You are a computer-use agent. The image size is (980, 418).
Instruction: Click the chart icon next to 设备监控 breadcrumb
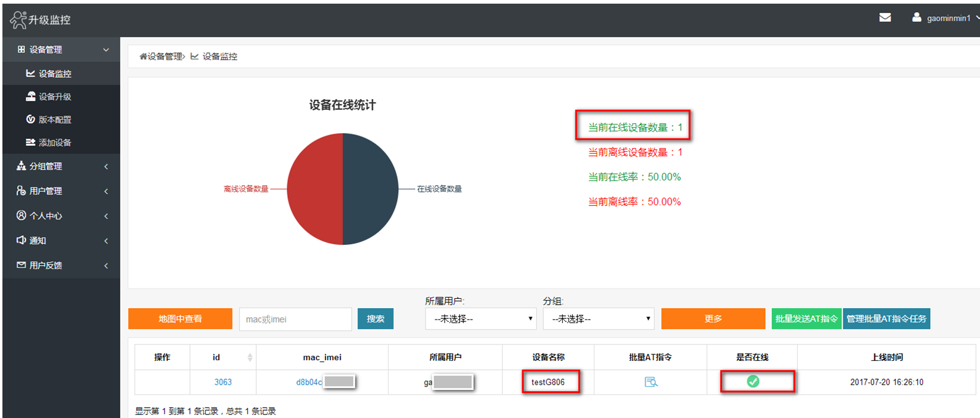[194, 57]
